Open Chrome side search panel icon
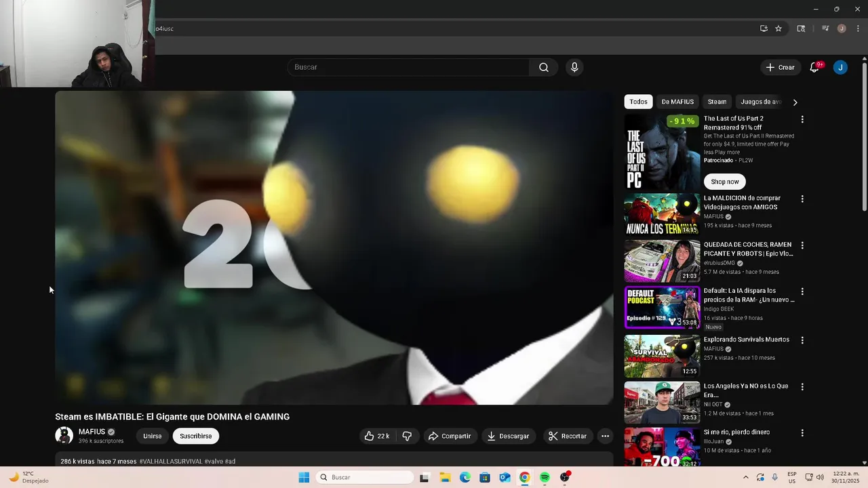This screenshot has height=488, width=868. pos(801,28)
